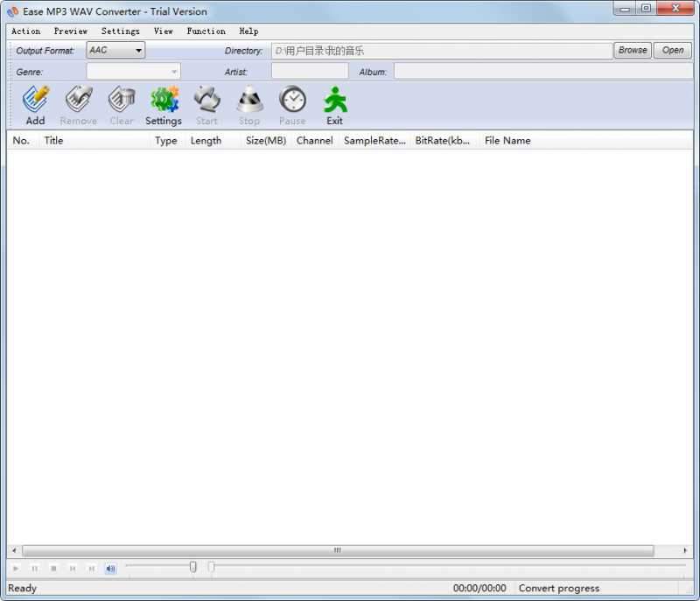Open Settings via the gears icon

point(163,105)
